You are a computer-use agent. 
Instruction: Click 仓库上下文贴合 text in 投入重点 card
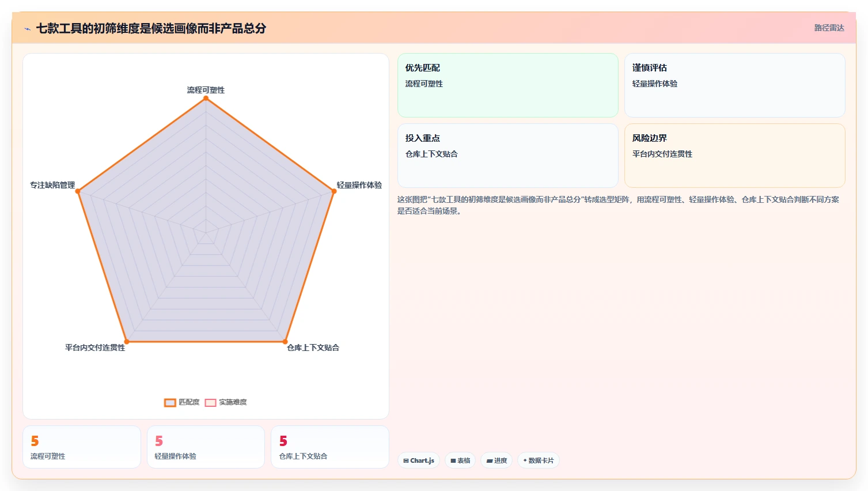pos(431,154)
